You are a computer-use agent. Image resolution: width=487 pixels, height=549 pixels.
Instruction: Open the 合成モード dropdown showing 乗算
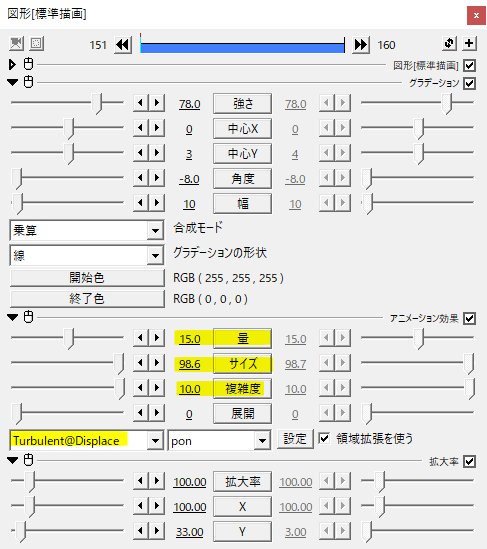pyautogui.click(x=87, y=230)
